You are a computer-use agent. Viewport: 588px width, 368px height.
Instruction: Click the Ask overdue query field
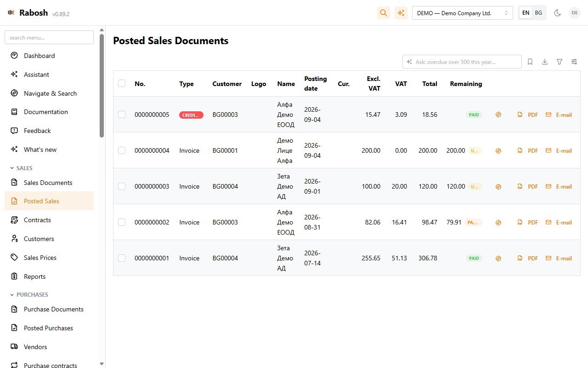click(x=462, y=62)
